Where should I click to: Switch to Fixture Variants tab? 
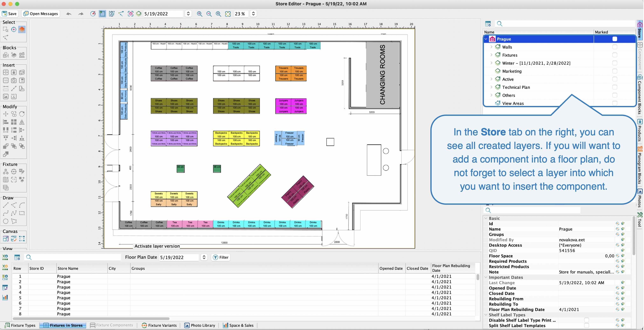point(159,325)
